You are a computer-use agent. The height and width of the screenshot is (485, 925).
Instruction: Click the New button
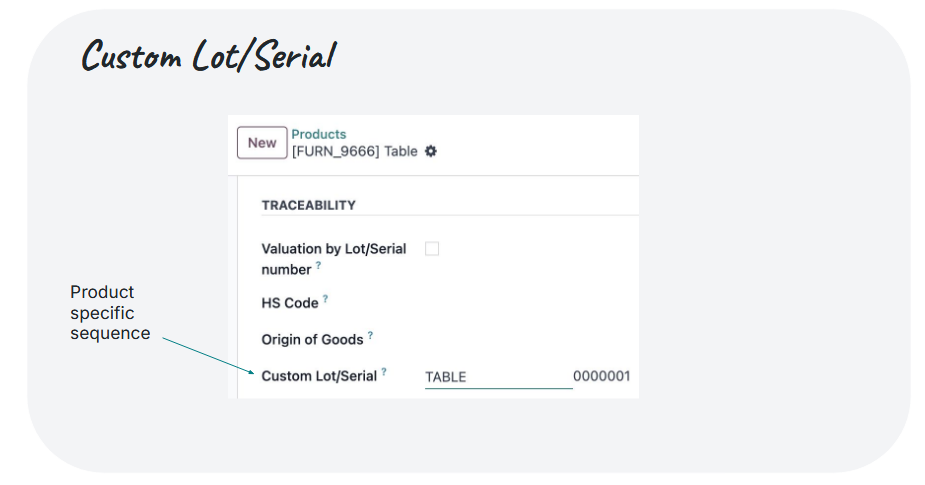click(x=262, y=143)
